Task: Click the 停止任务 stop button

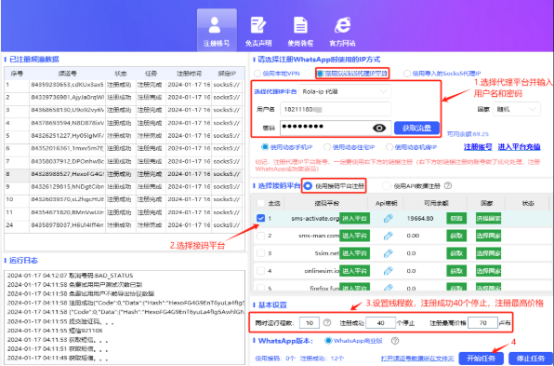Action: pyautogui.click(x=530, y=358)
